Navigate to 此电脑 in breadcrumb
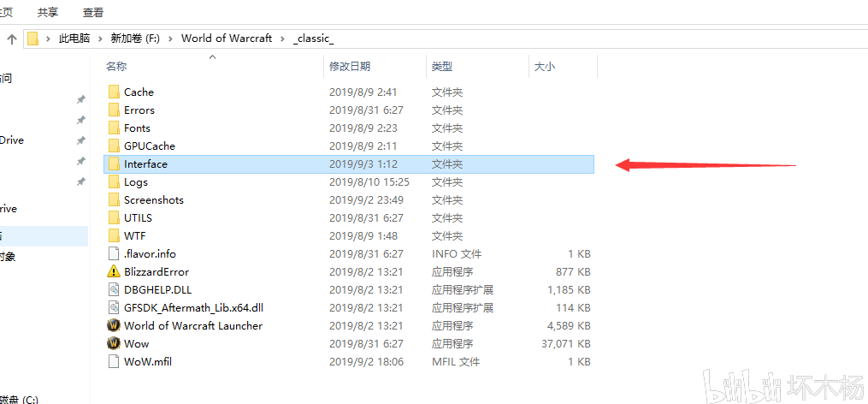The width and height of the screenshot is (868, 404). pyautogui.click(x=74, y=39)
